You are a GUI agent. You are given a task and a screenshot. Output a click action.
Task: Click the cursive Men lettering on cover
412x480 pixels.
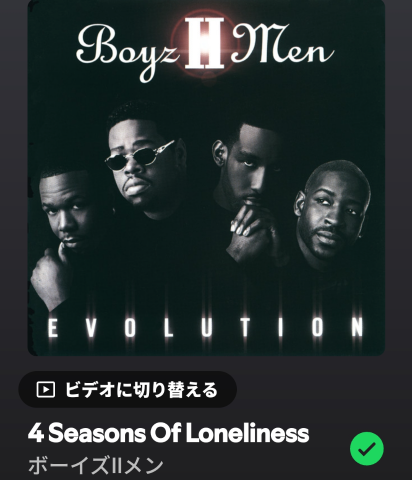[x=283, y=45]
